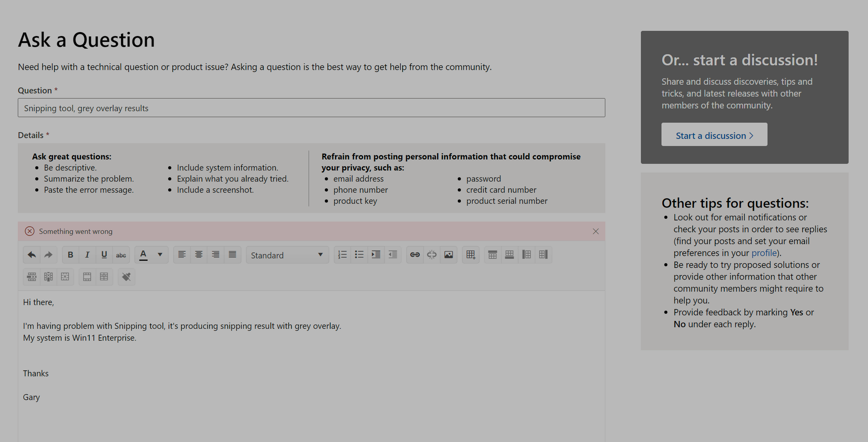Dismiss the 'Something went wrong' error banner

click(596, 231)
